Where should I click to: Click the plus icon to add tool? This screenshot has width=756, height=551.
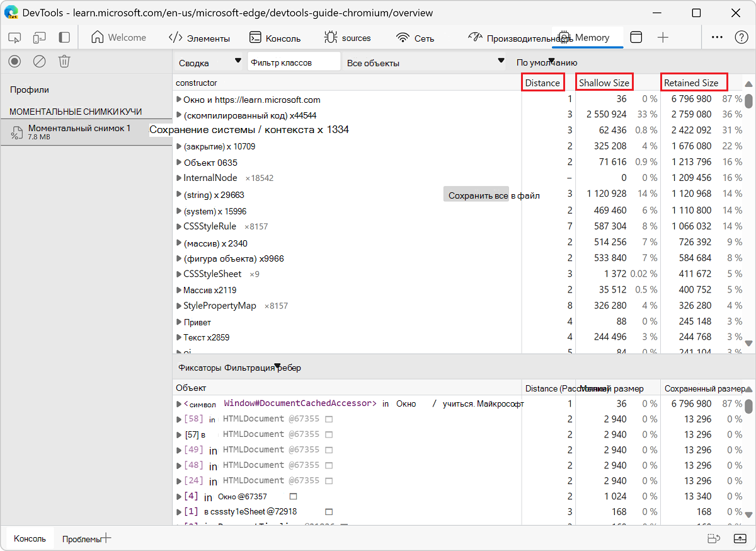pyautogui.click(x=663, y=37)
